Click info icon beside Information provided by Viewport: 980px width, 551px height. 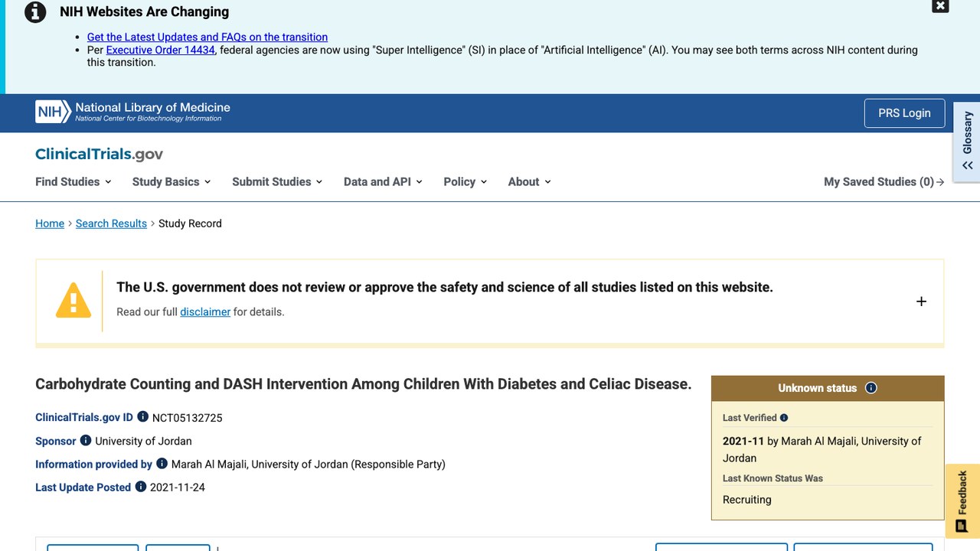pos(162,463)
